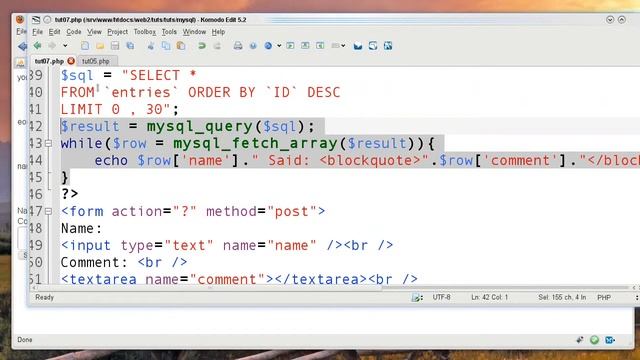The height and width of the screenshot is (360, 640).
Task: Click the Sel: 155 ch, 4 ln indicator
Action: tap(562, 297)
